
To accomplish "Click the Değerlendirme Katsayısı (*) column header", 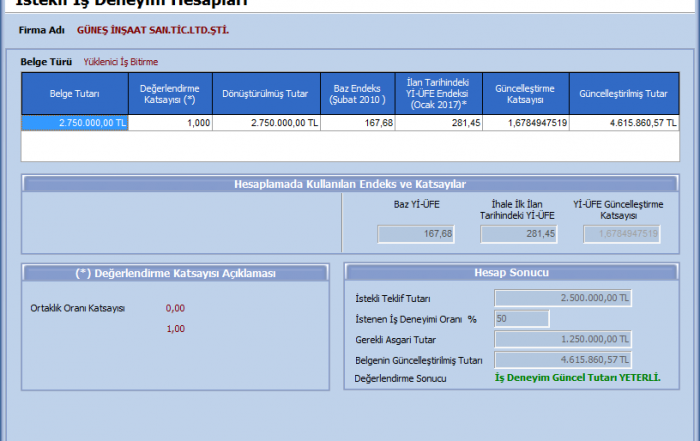I will coord(170,94).
